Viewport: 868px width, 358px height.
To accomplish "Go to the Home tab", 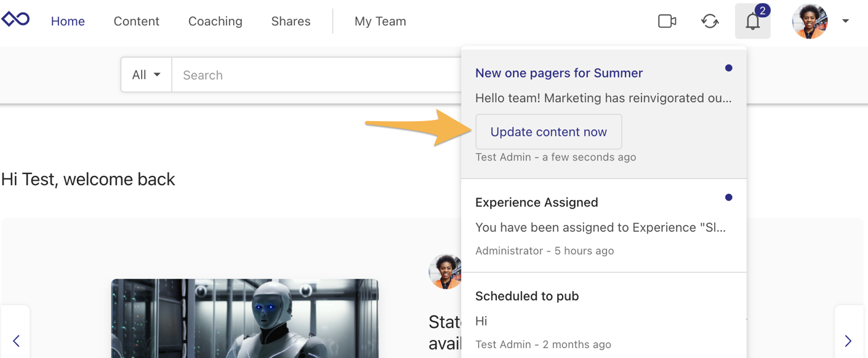I will [x=68, y=21].
